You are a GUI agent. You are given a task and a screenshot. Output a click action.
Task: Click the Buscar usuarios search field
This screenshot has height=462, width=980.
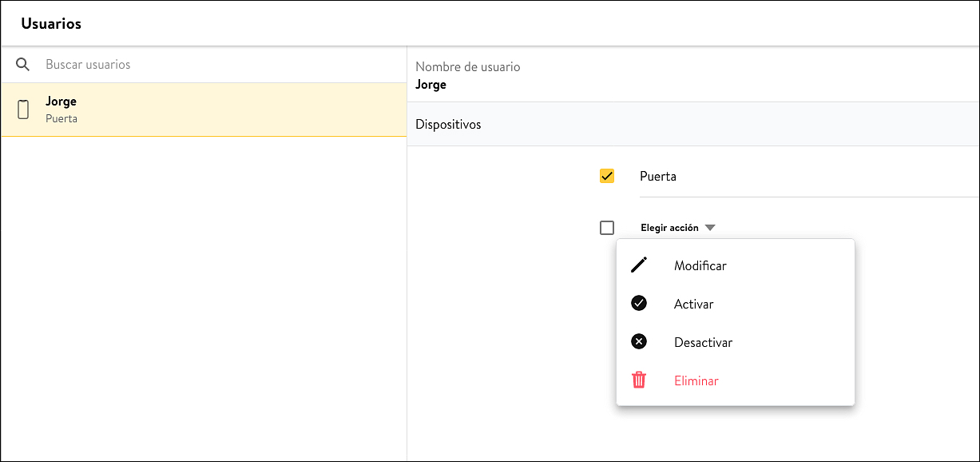tap(220, 65)
